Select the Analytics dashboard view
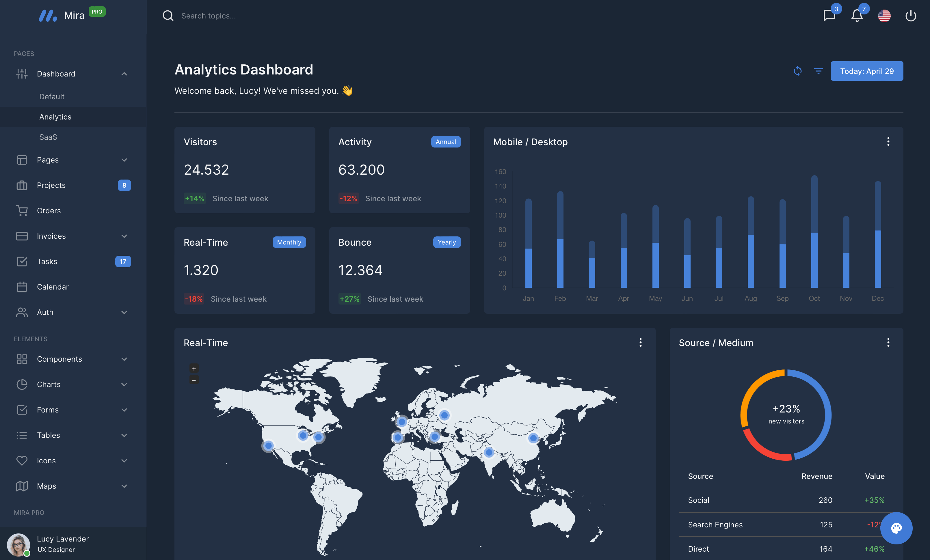This screenshot has height=560, width=930. [x=55, y=116]
